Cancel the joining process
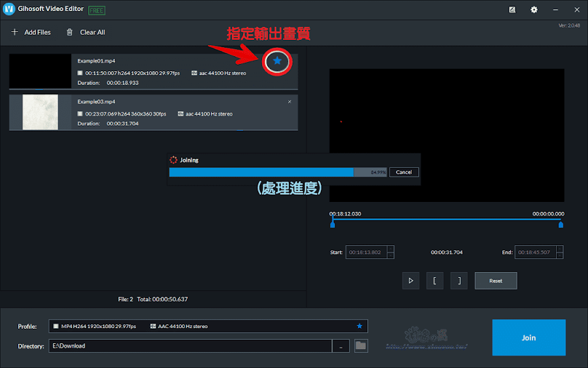The image size is (588, 368). [404, 172]
